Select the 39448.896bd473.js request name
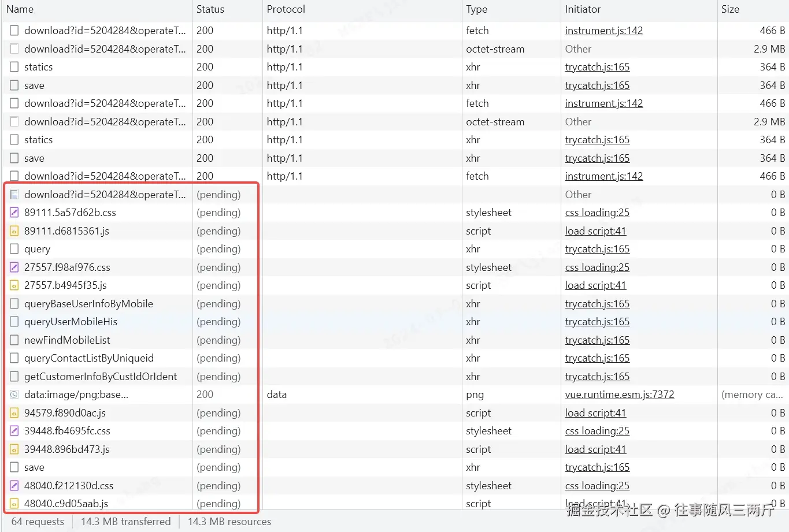 click(x=67, y=449)
